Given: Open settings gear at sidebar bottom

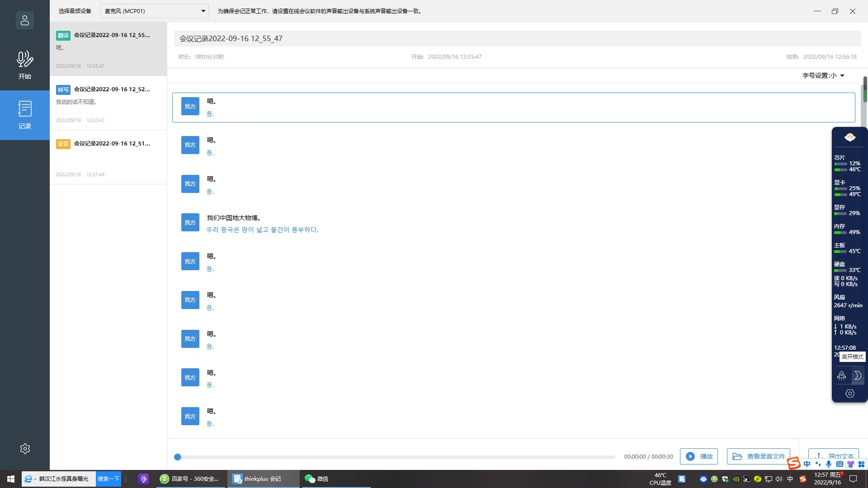Looking at the screenshot, I should coord(25,448).
